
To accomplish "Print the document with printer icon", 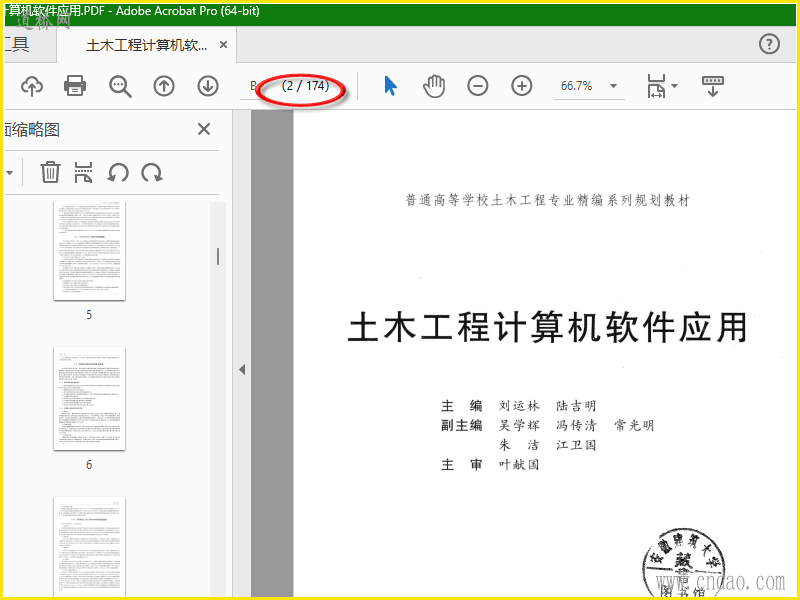I will tap(75, 86).
